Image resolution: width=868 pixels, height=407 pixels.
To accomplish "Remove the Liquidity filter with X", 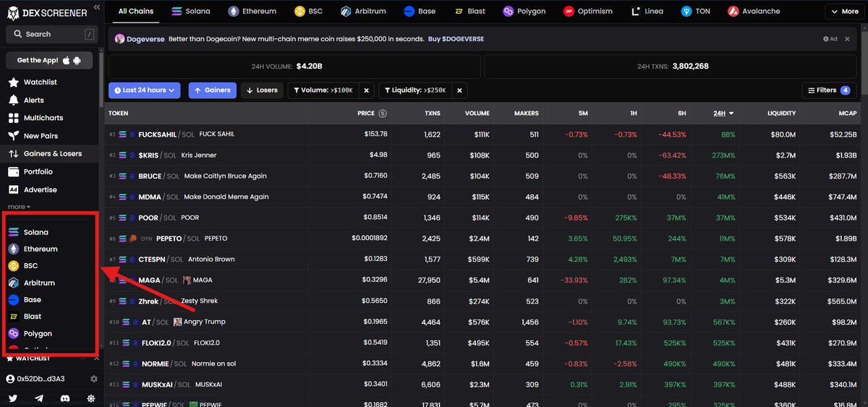I will click(460, 90).
